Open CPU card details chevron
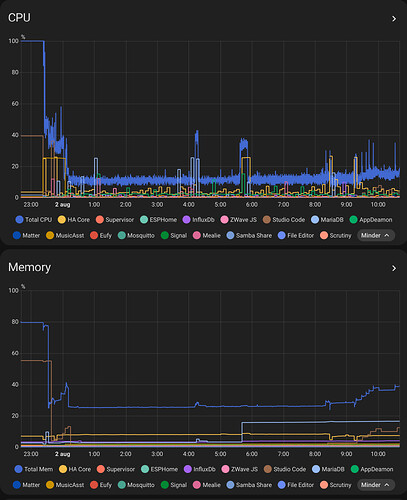Screen dimensions: 407x500 [x=394, y=19]
